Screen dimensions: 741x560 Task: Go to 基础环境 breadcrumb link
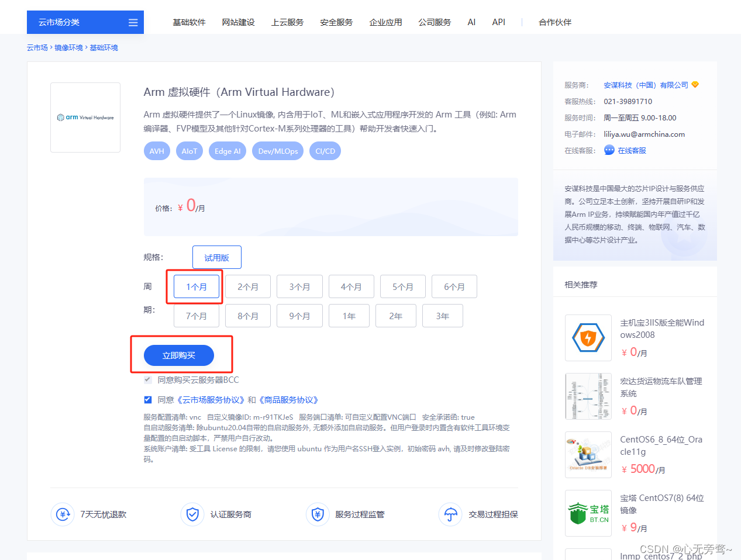pos(104,47)
